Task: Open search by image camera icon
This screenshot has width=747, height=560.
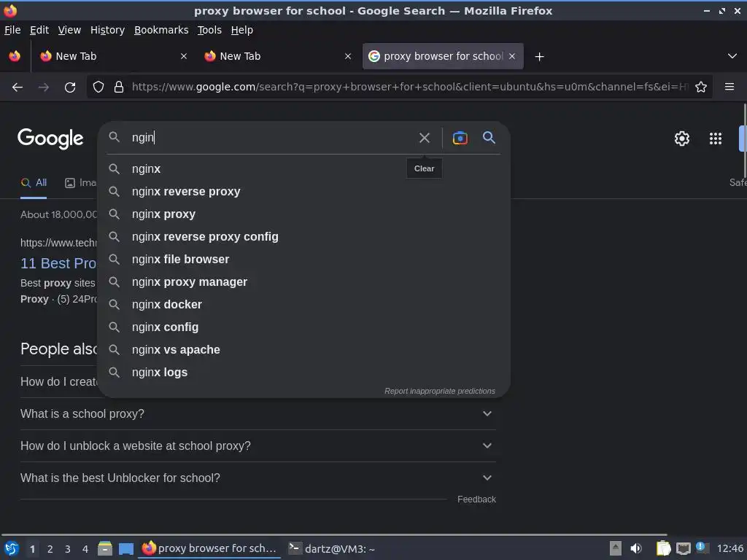Action: click(460, 138)
